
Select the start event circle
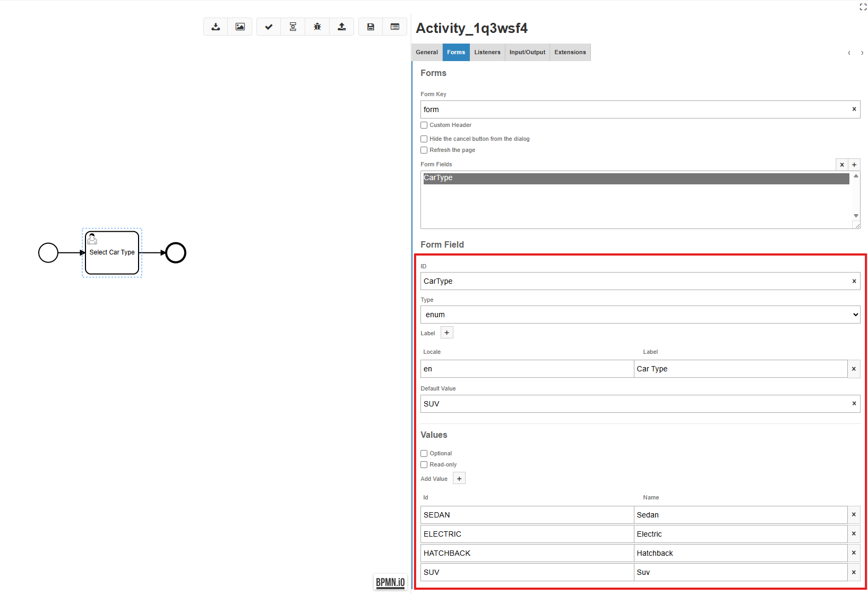tap(48, 253)
